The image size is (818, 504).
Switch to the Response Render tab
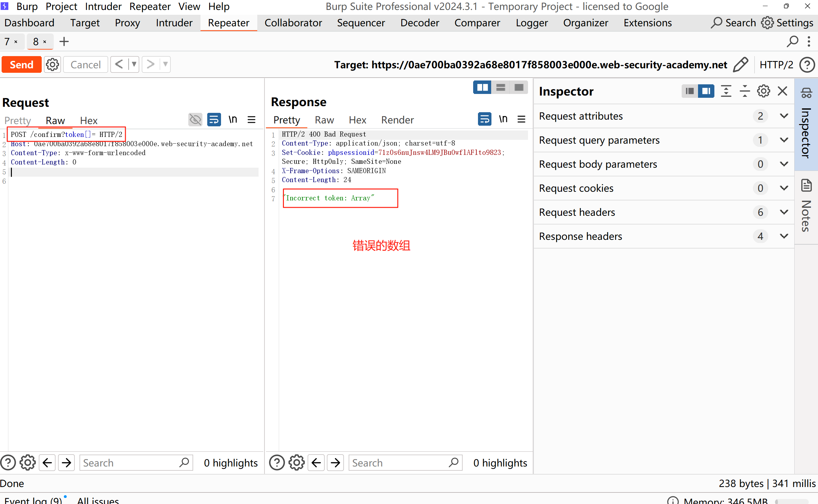coord(397,120)
